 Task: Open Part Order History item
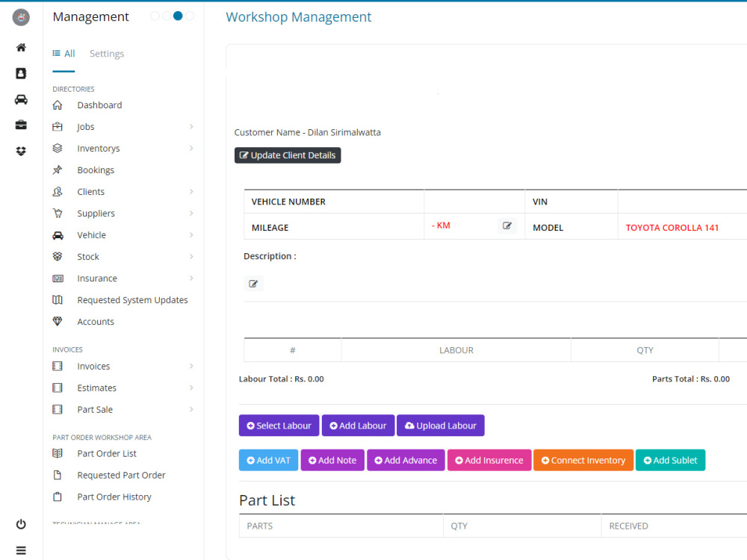[114, 497]
